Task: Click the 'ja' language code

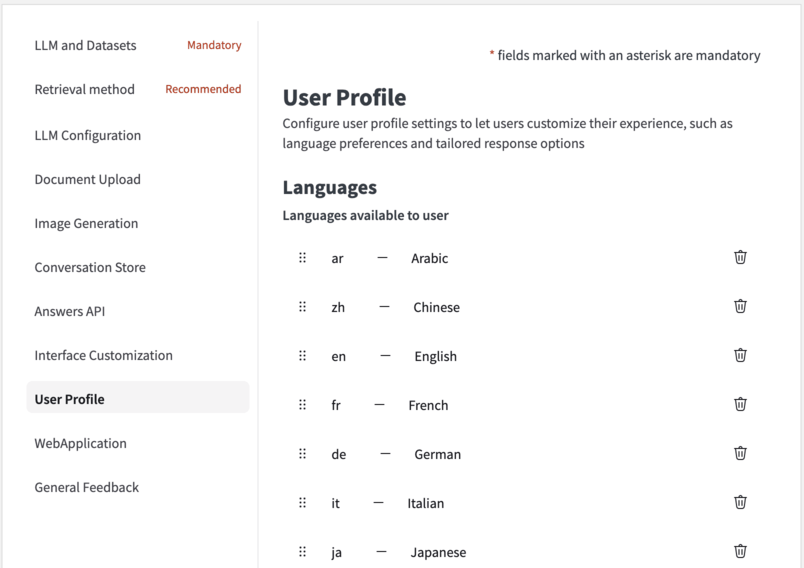Action: click(x=336, y=553)
